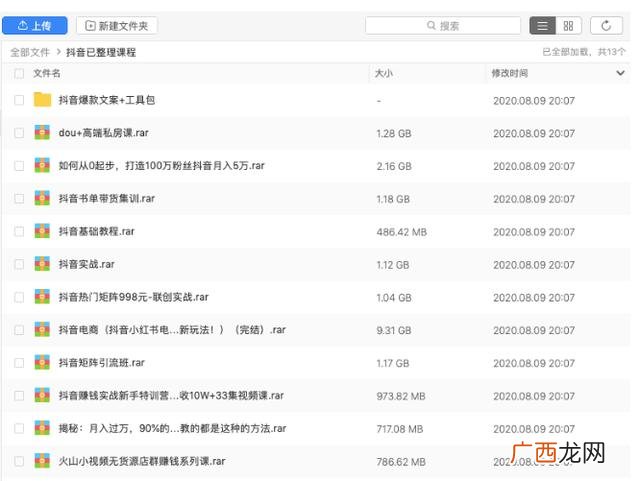Click archive icon of 抖音实战.rar

point(42,264)
